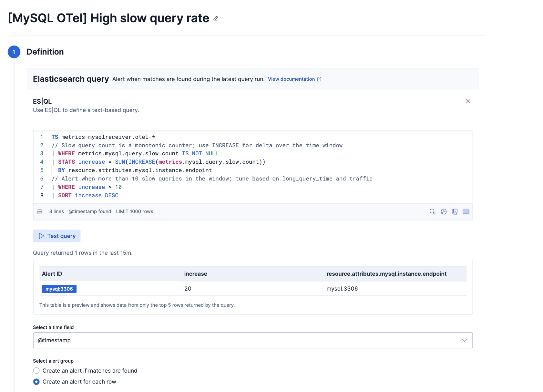Open the ES|QL reference book icon
This screenshot has height=392, width=543.
click(455, 212)
